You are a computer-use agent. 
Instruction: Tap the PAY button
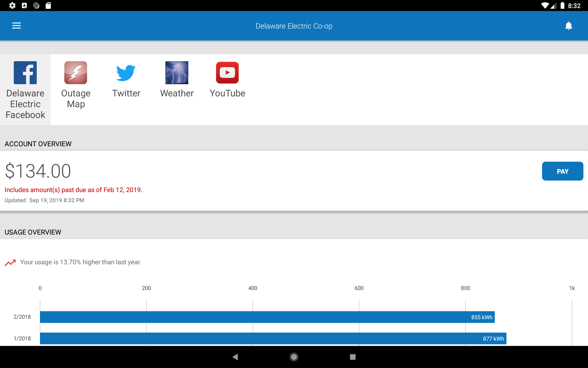tap(562, 171)
